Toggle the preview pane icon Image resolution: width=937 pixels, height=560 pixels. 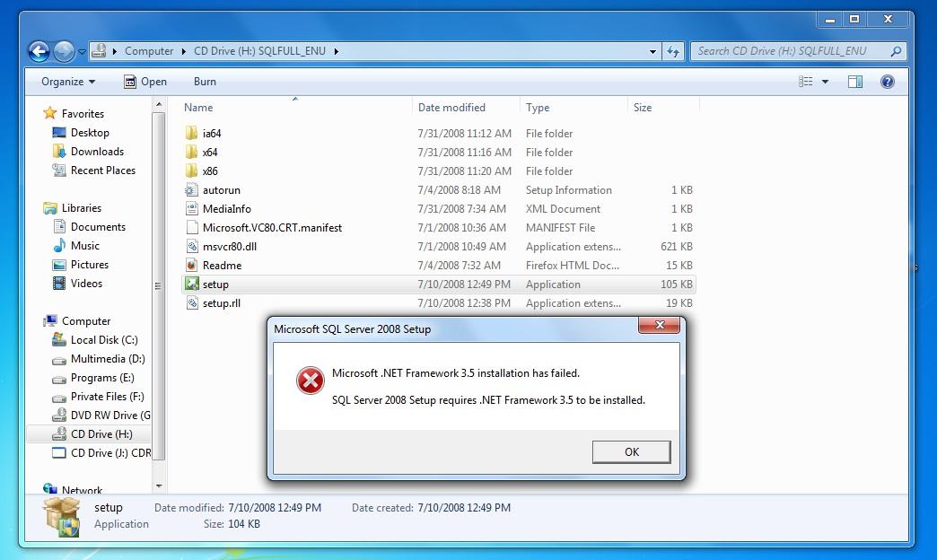pyautogui.click(x=855, y=82)
